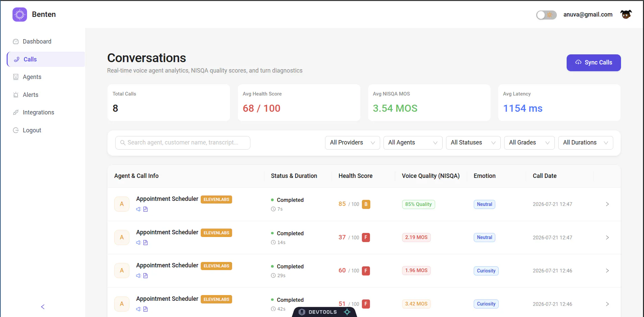Open details arrow for 60/100 call
Screen dimensions: 644x317
(x=607, y=271)
